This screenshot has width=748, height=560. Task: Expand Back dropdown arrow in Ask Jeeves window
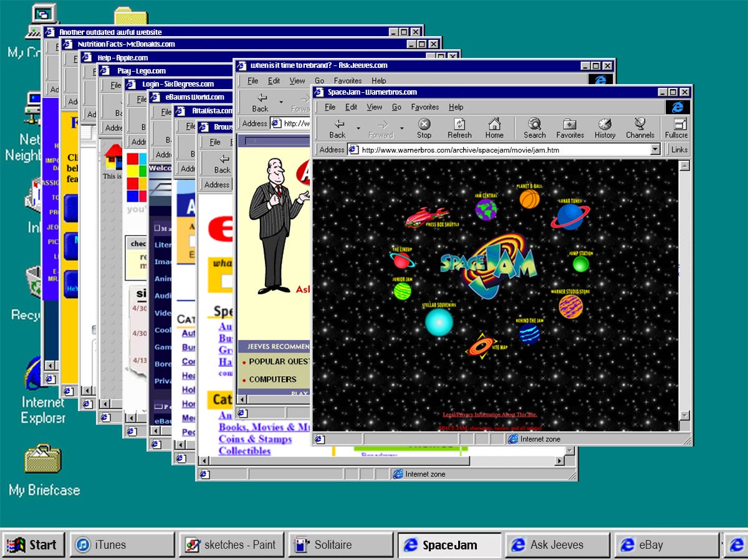[x=281, y=102]
